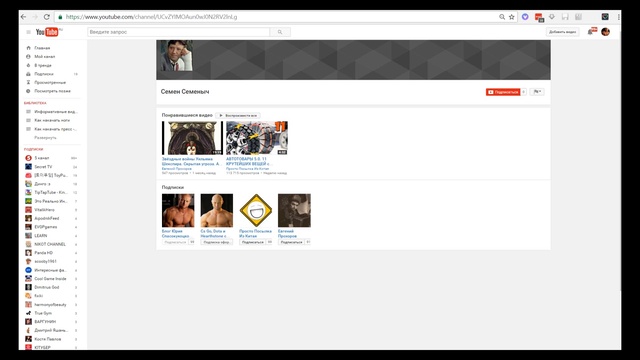Open the Информативные вид... playlist
This screenshot has height=360, width=640.
56,111
